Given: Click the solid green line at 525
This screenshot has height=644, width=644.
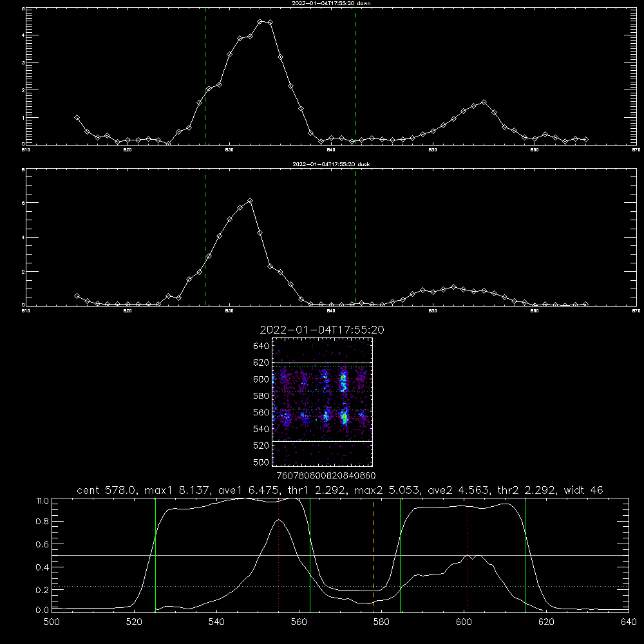Looking at the screenshot, I should click(155, 555).
